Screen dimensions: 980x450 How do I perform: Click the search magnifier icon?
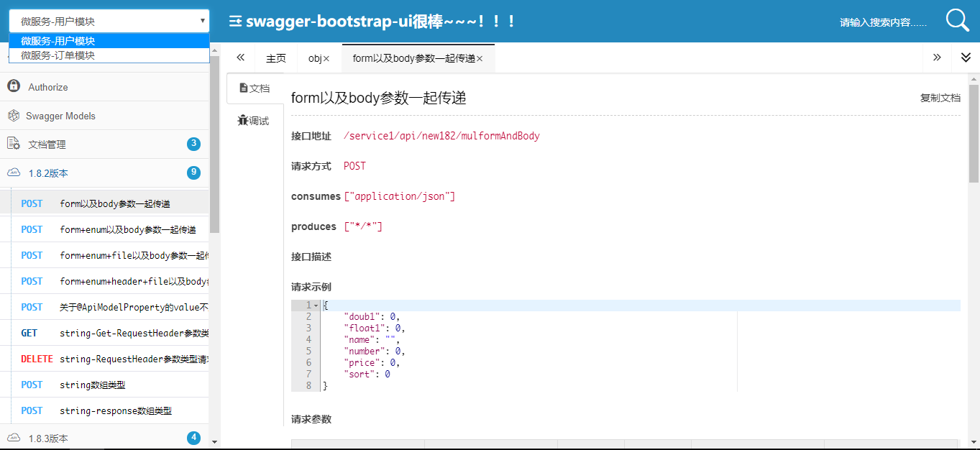957,20
